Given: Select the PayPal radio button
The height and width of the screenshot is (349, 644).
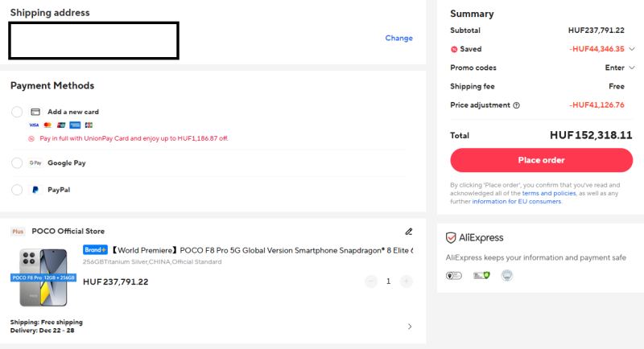Looking at the screenshot, I should pyautogui.click(x=17, y=190).
